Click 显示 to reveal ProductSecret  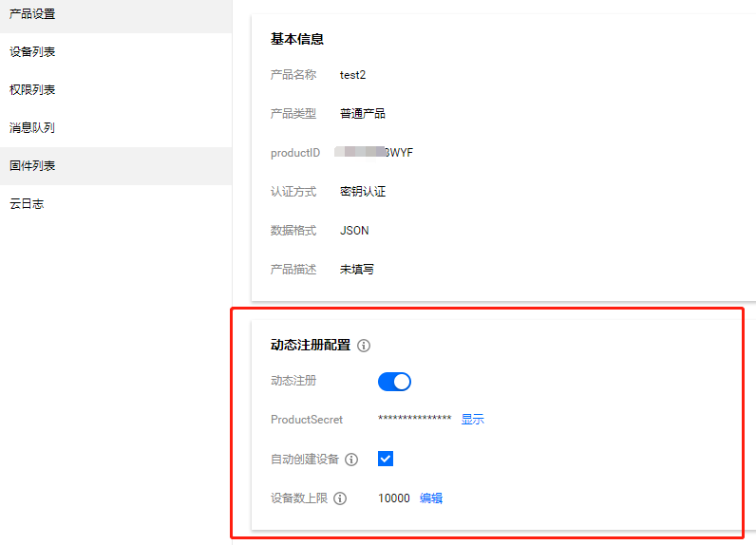[472, 420]
